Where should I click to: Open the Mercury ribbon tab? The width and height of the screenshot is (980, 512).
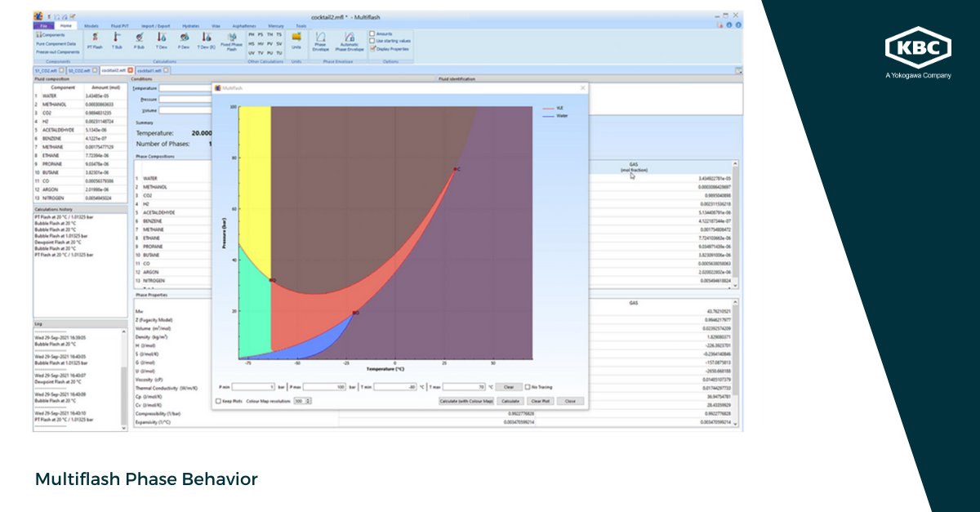(276, 25)
